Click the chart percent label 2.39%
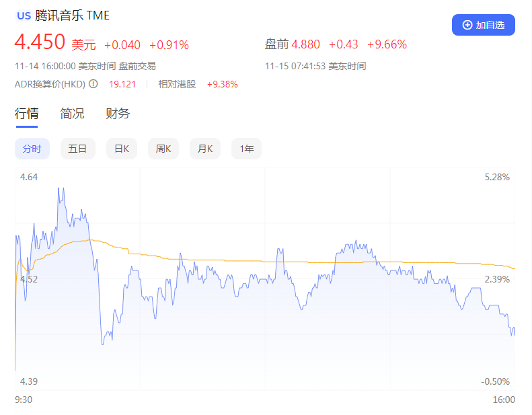The height and width of the screenshot is (415, 532). [x=497, y=279]
